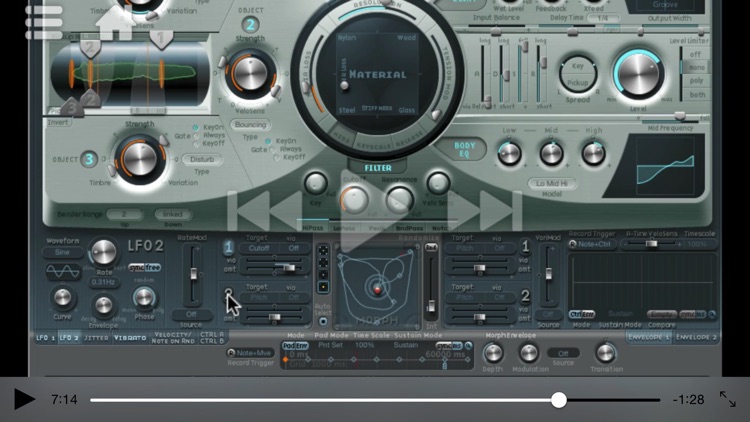
Task: Click the large center play overlay
Action: click(x=375, y=211)
